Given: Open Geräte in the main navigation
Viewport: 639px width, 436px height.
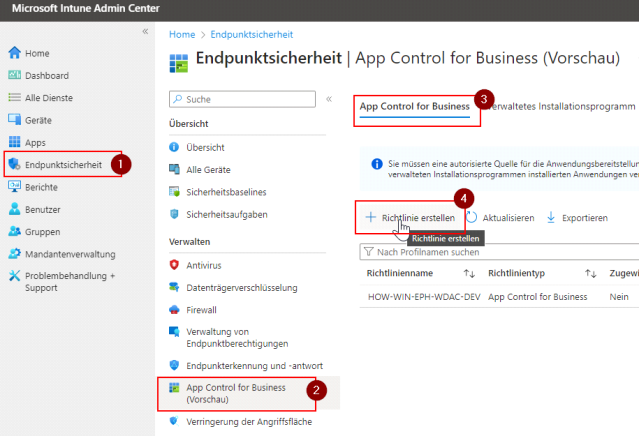Looking at the screenshot, I should [x=38, y=120].
